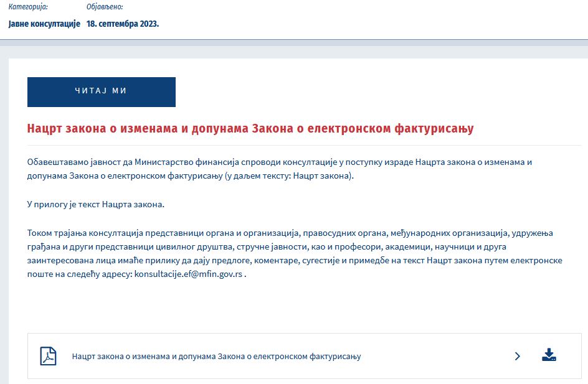
Task: Click the ЧИТАЈ МИ read-aloud button
Action: [x=102, y=91]
